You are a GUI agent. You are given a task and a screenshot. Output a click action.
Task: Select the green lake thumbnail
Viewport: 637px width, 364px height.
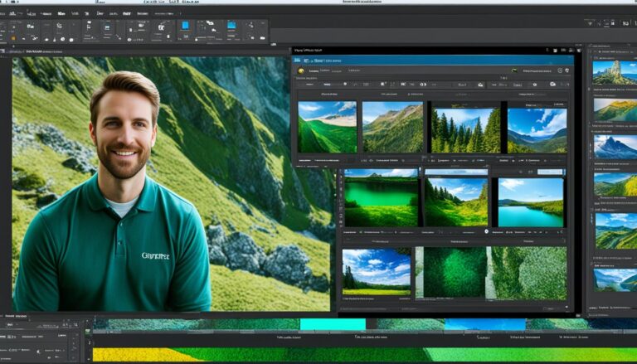[x=381, y=198]
